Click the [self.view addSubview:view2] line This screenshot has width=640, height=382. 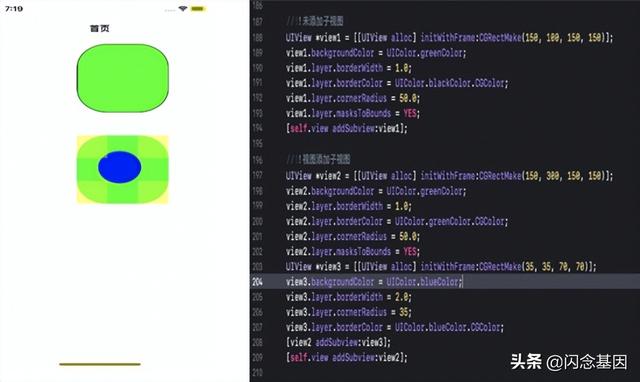(347, 358)
